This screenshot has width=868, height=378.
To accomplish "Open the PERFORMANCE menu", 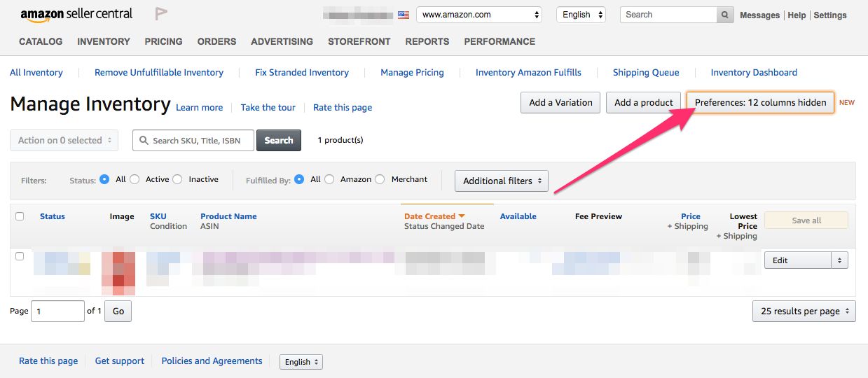I will [500, 41].
